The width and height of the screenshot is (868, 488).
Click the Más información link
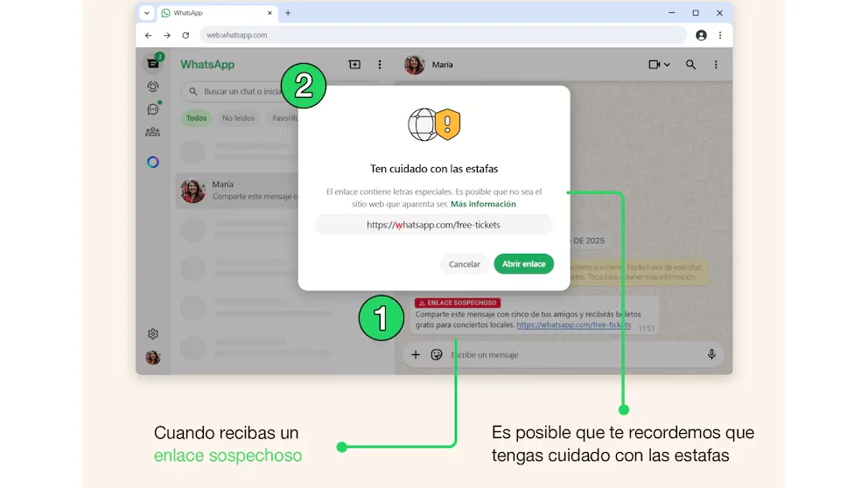point(483,204)
